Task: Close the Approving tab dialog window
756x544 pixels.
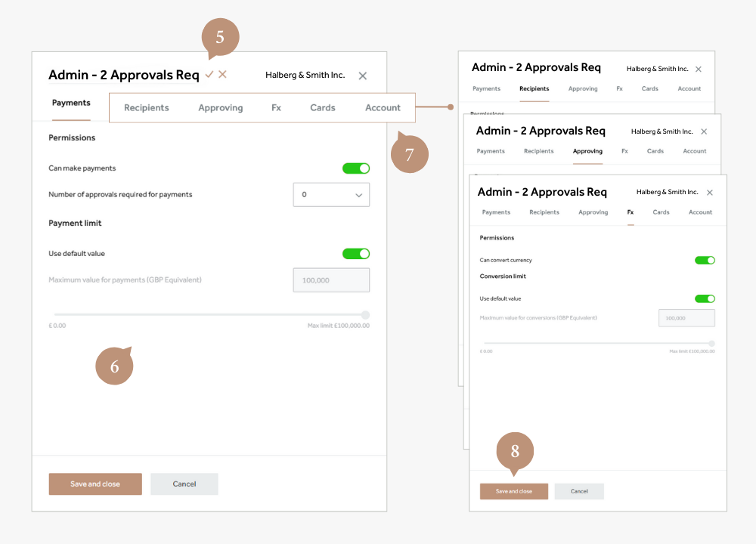Action: [704, 131]
